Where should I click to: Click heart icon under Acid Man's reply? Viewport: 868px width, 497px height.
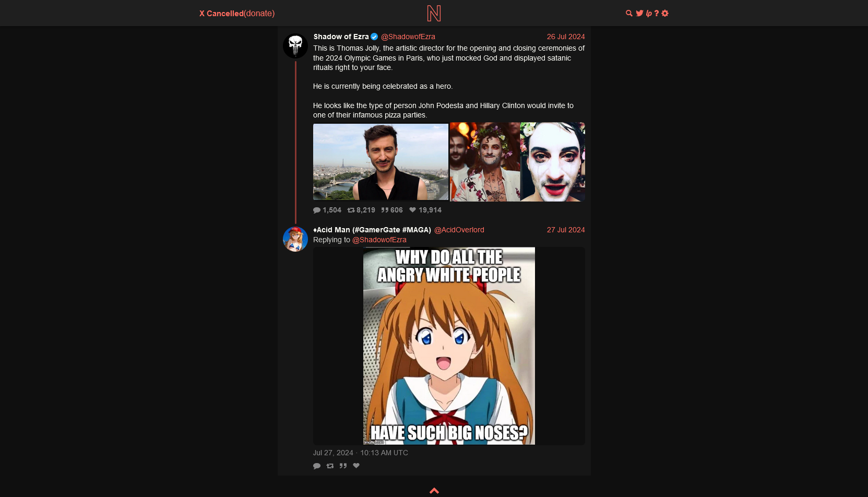pyautogui.click(x=356, y=466)
